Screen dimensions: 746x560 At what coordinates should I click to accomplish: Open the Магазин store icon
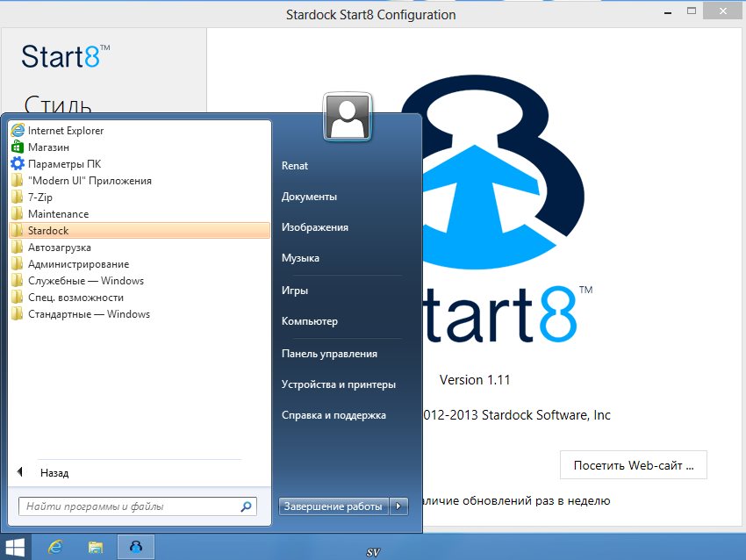click(x=18, y=147)
